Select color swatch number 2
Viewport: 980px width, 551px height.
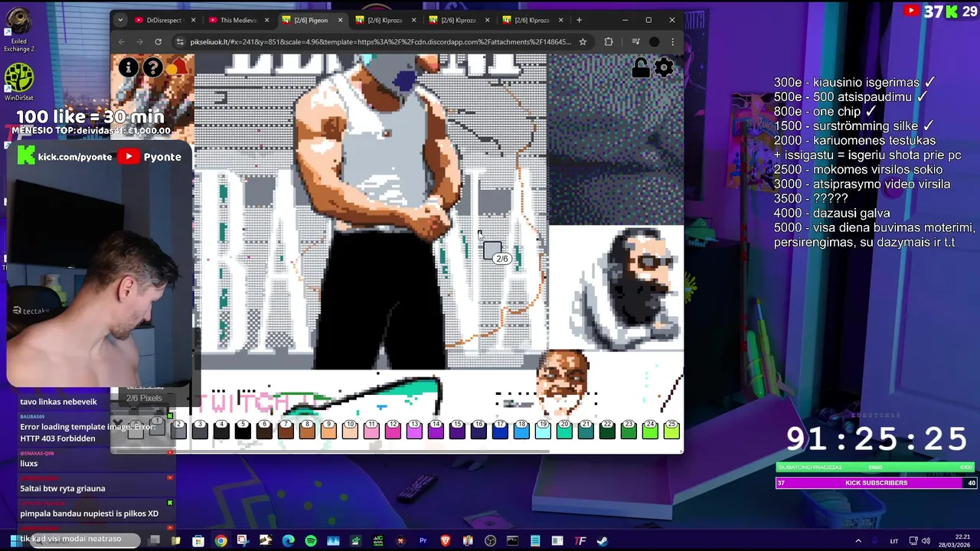[x=178, y=429]
